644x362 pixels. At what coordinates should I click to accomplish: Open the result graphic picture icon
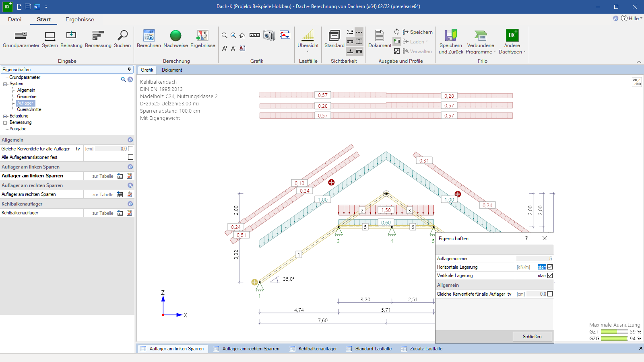285,35
